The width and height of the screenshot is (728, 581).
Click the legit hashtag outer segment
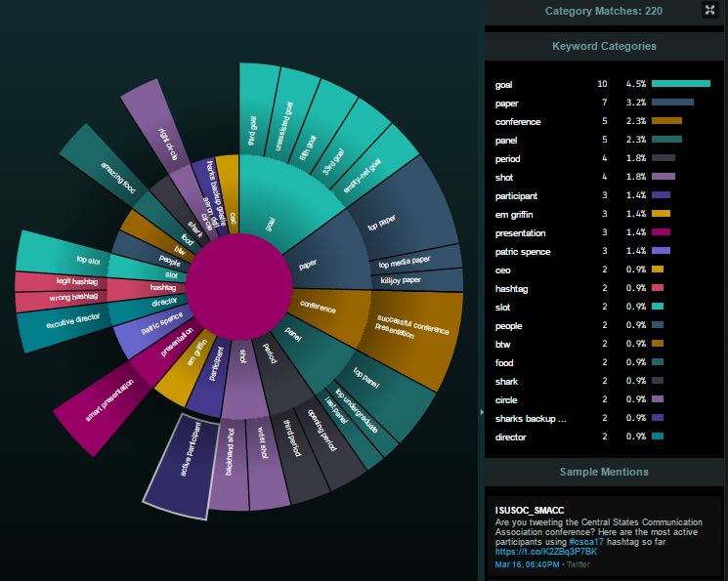coord(63,281)
